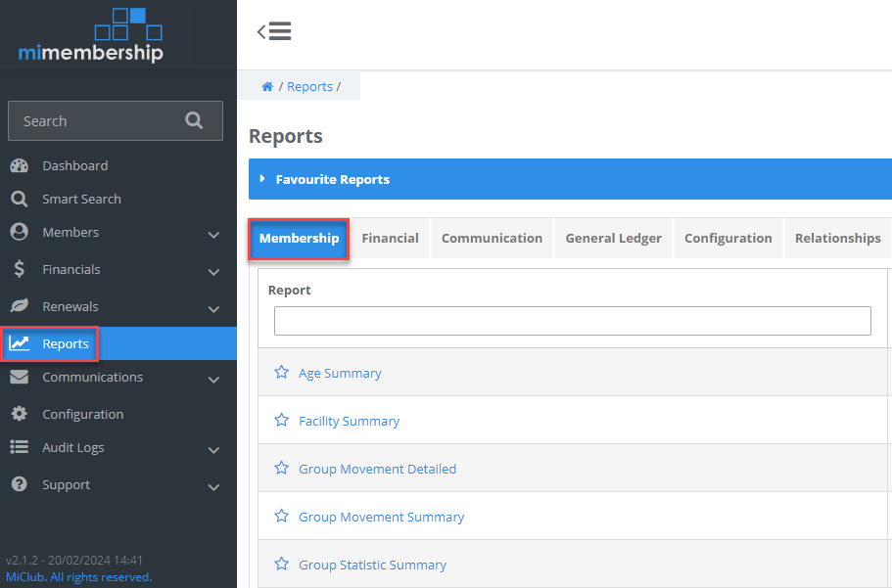Switch to the Financial tab
892x588 pixels.
(x=391, y=239)
